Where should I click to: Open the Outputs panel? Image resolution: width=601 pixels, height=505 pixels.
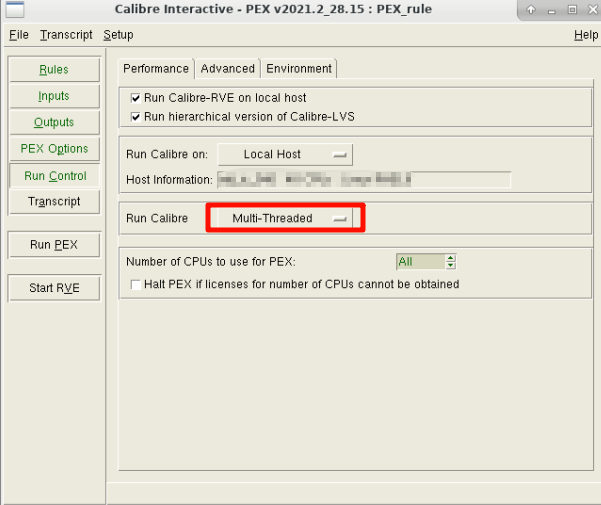point(54,122)
